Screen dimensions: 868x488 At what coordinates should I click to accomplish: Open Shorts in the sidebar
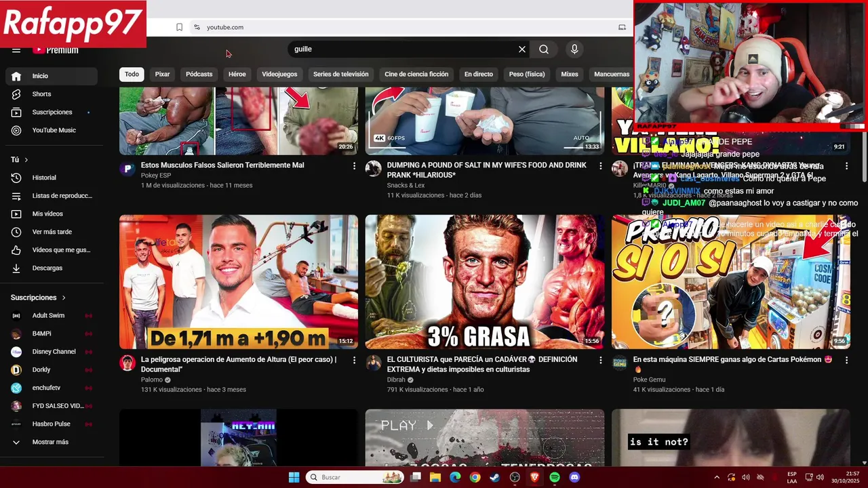point(52,94)
